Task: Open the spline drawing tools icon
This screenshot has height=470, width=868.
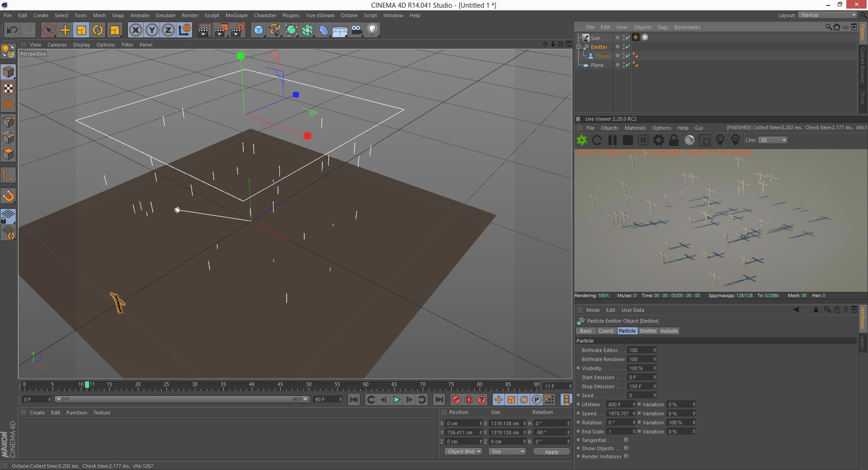Action: pos(275,30)
